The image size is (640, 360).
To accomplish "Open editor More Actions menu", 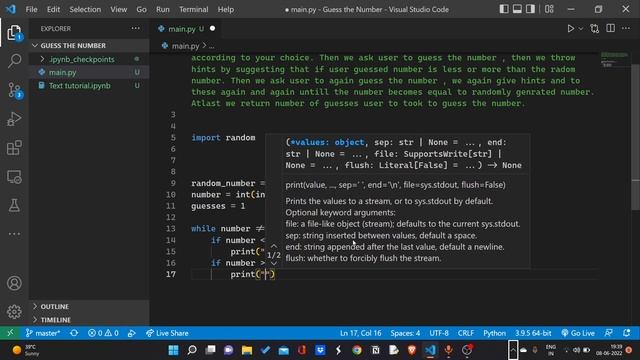I will click(626, 28).
